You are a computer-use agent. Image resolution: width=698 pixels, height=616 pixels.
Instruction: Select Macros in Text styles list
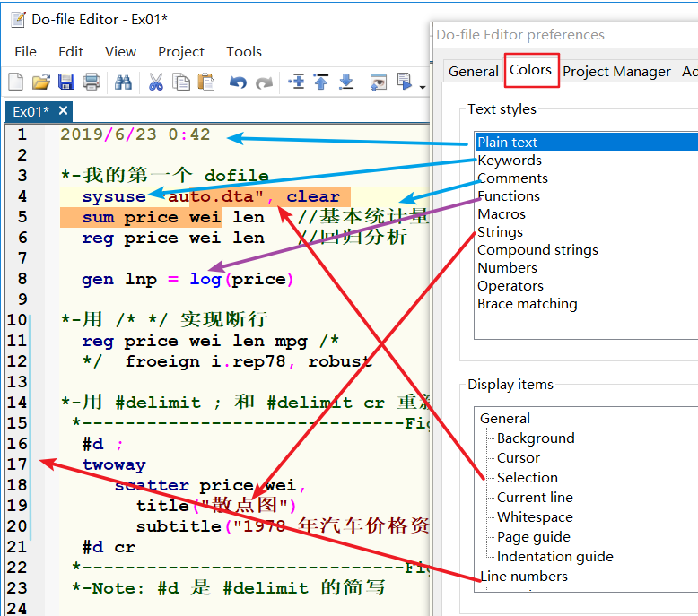point(502,214)
